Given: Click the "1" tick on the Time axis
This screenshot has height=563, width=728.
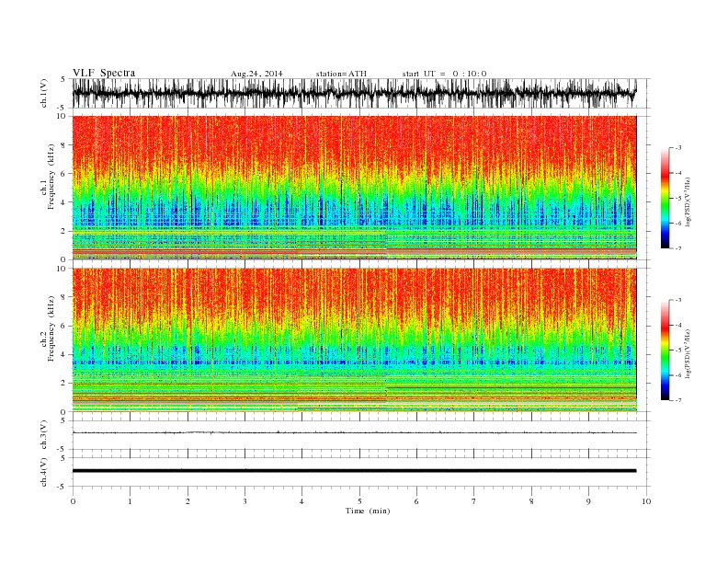Looking at the screenshot, I should (130, 501).
